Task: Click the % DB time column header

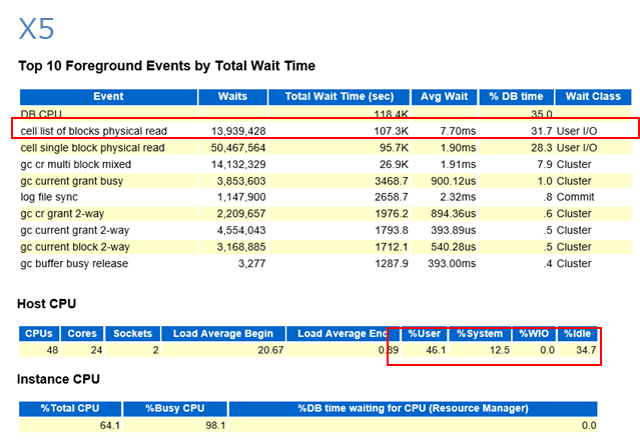Action: pyautogui.click(x=516, y=97)
